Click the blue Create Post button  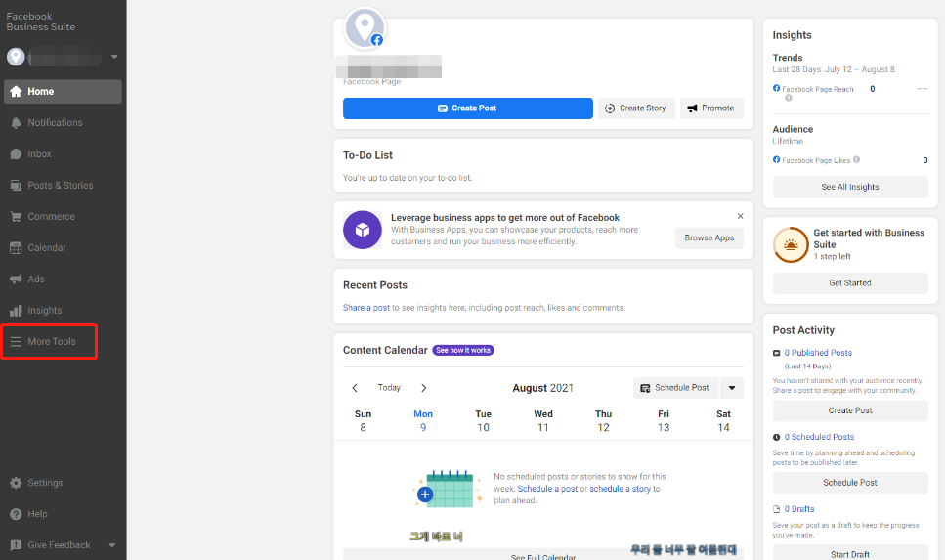point(468,108)
